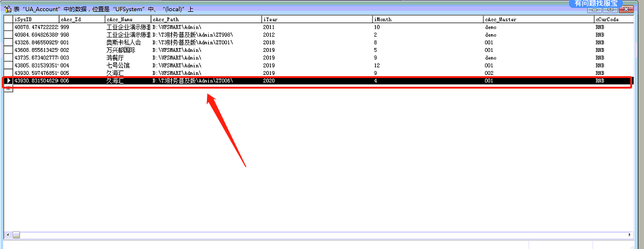The image size is (644, 249).
Task: Click the iYear cell 2011
Action: (x=318, y=27)
